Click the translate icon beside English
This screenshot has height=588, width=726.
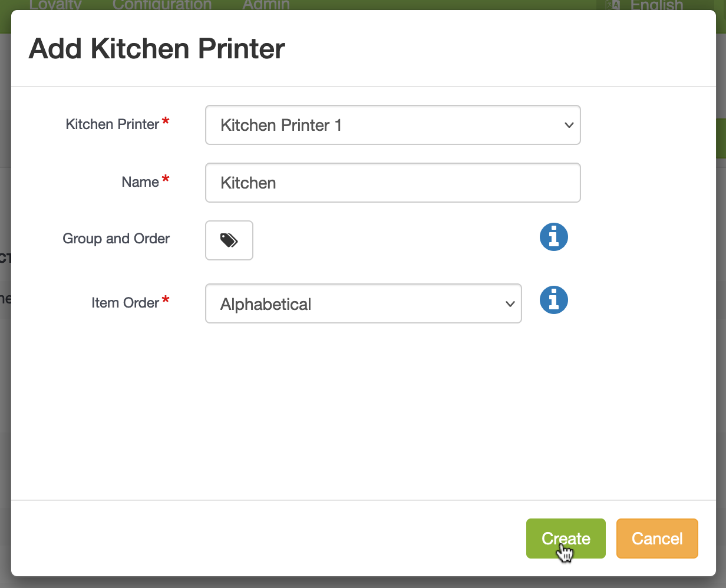point(613,5)
